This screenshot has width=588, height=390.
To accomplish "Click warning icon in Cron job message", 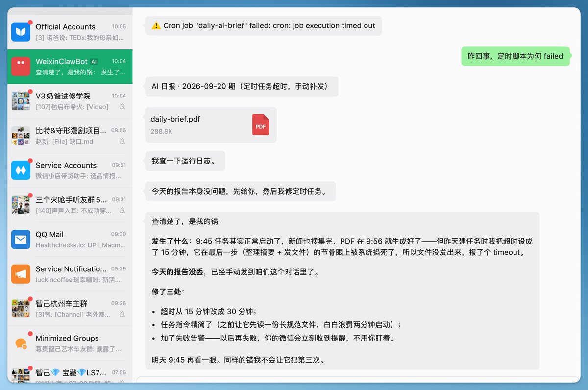I will (x=156, y=26).
